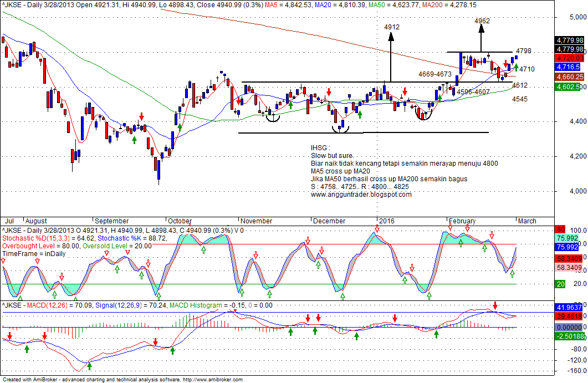Click the green 4,602.50 value box
Viewport: 588px width, 383px height.
coord(569,87)
